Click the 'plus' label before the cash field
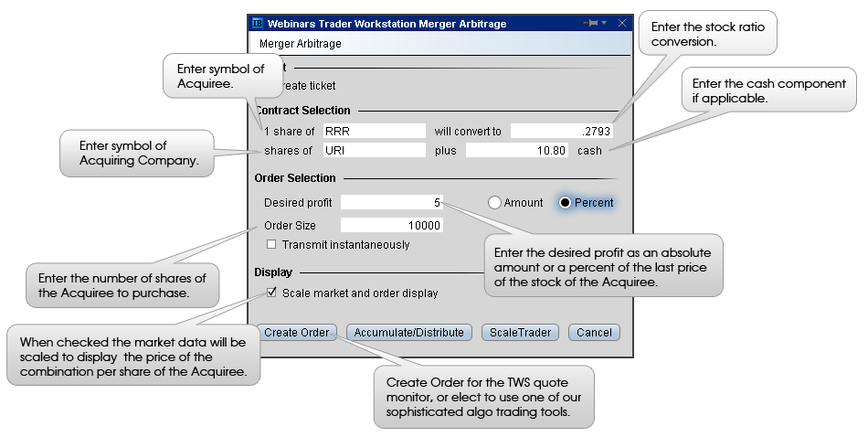The height and width of the screenshot is (437, 868). click(x=446, y=151)
